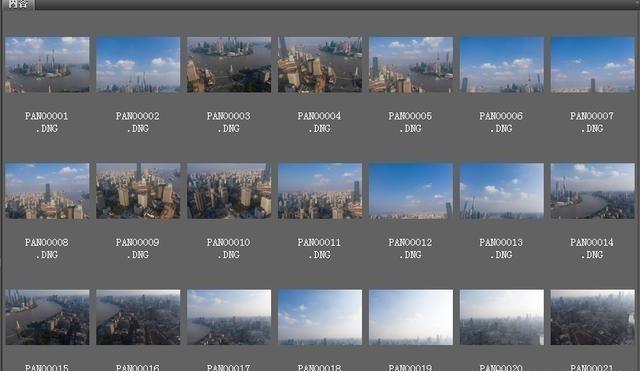Click the file name text PAN00001.DNG
This screenshot has width=640, height=371.
(x=47, y=122)
